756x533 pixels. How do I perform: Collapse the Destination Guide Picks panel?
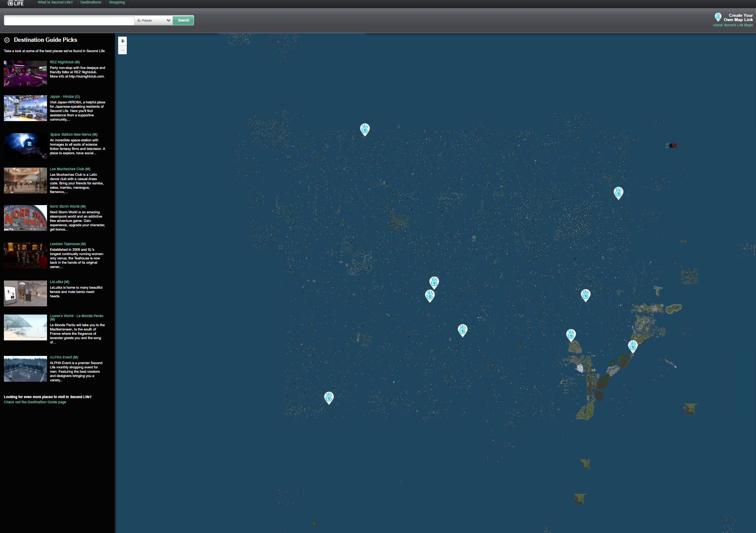tap(7, 40)
